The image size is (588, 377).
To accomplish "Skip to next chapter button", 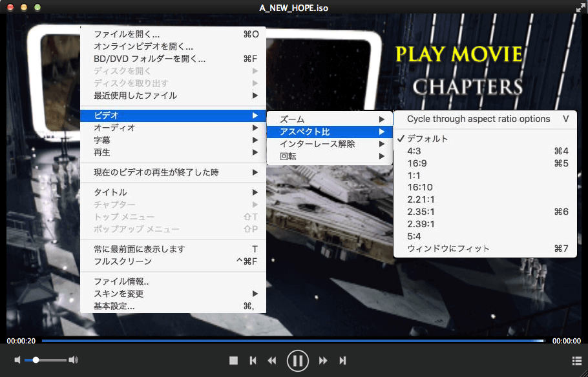I will pos(342,360).
